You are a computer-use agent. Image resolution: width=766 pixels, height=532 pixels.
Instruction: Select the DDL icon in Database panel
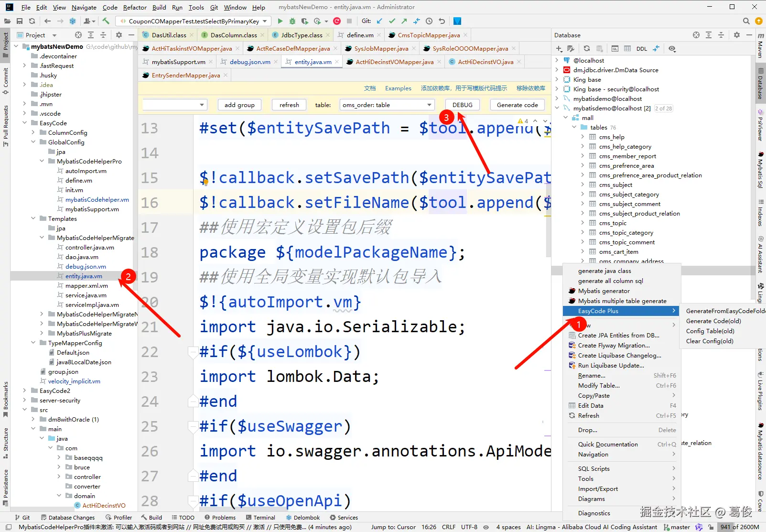641,48
